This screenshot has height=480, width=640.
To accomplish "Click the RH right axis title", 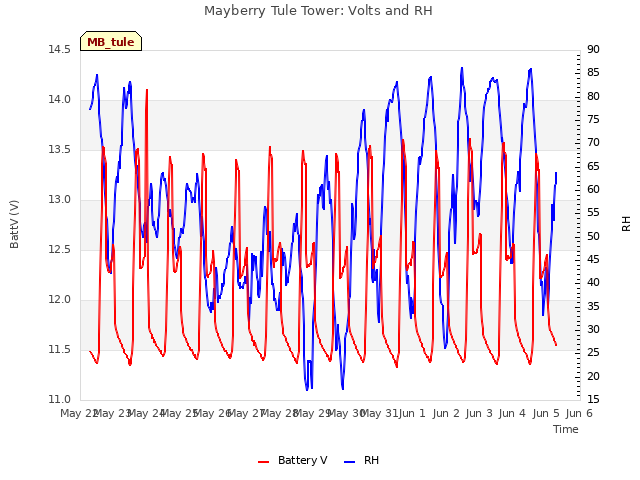I will pyautogui.click(x=626, y=224).
